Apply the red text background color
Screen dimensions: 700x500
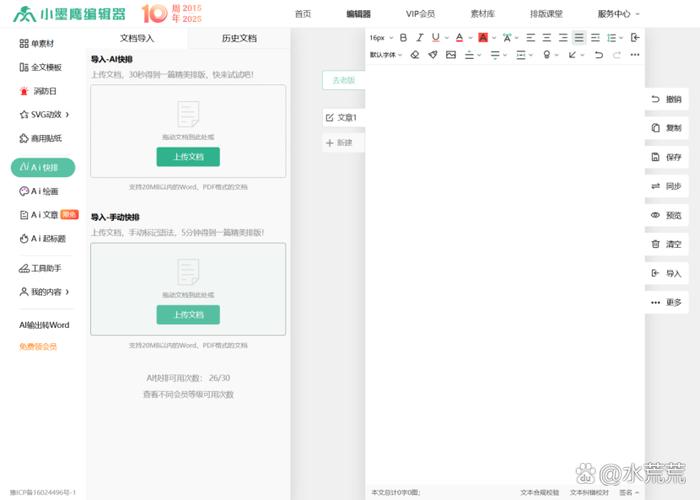coord(483,38)
